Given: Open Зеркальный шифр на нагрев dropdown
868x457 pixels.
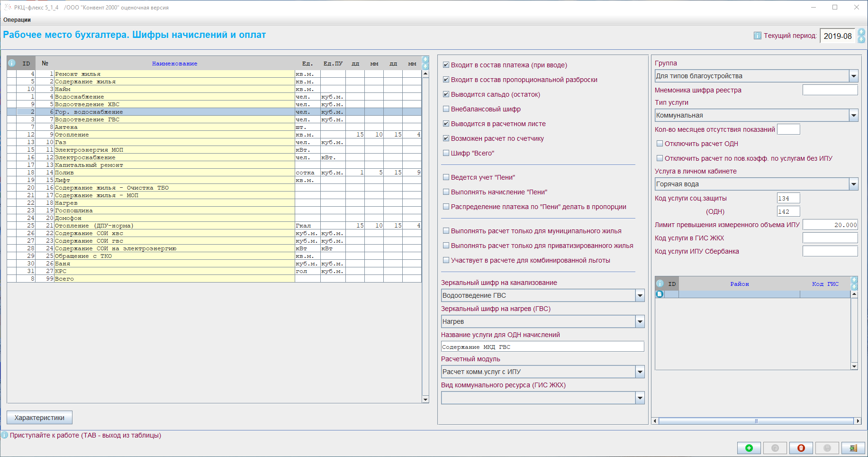Looking at the screenshot, I should (x=640, y=321).
